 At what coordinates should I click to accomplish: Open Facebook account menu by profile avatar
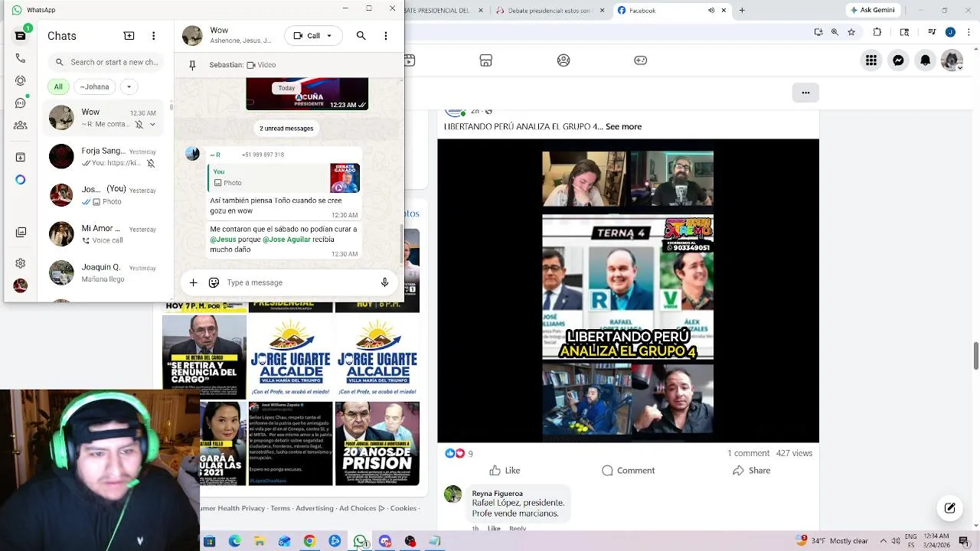pos(952,60)
